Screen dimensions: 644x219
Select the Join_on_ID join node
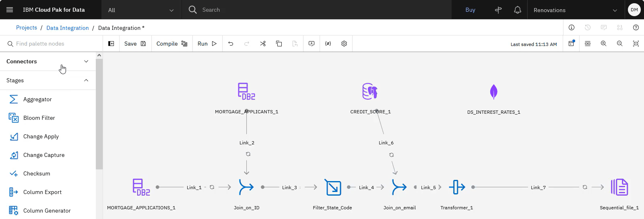246,187
